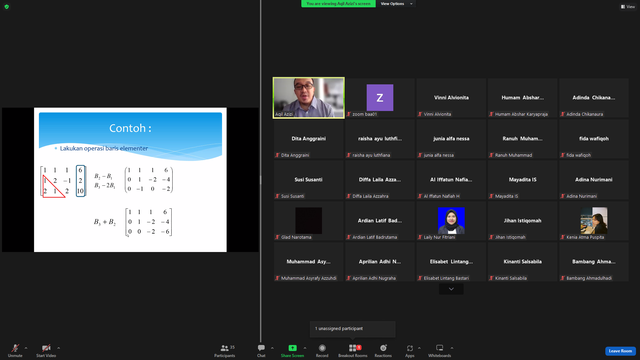
Task: Show next page of participant videos
Action: click(451, 289)
